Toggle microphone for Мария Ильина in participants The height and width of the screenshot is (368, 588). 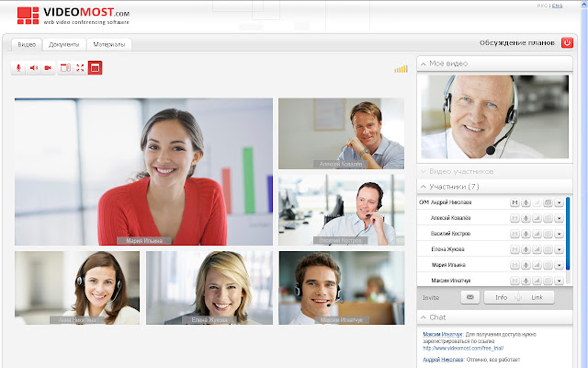coord(526,265)
